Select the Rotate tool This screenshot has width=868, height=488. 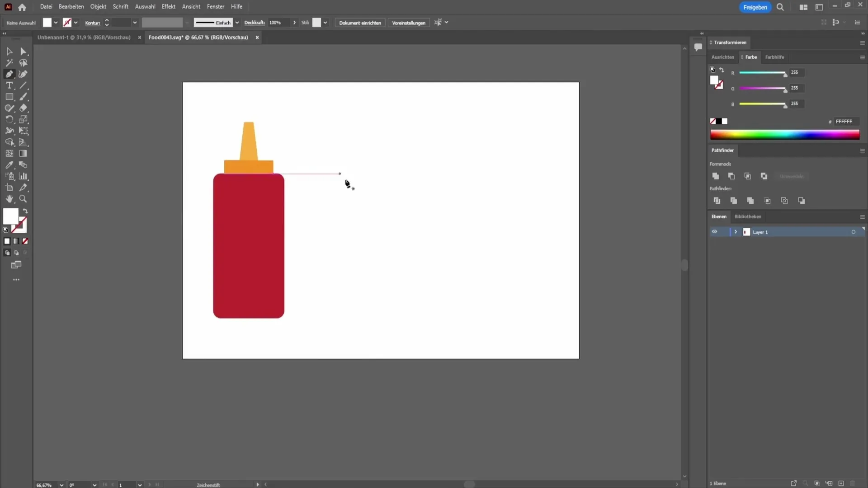[x=9, y=119]
